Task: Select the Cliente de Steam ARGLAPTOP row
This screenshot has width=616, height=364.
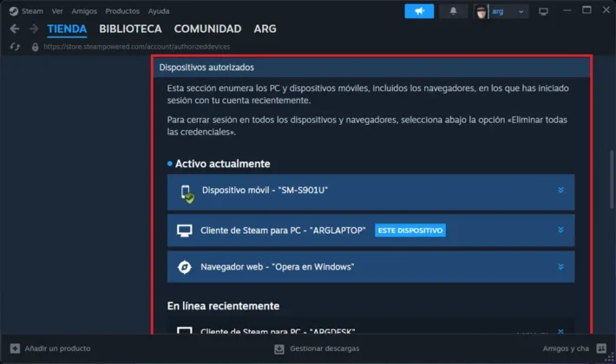Action: [x=370, y=231]
